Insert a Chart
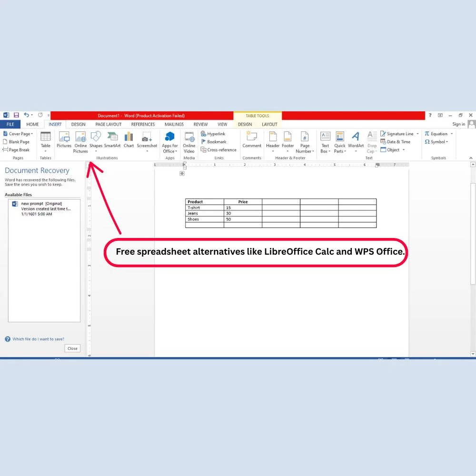 coord(129,140)
